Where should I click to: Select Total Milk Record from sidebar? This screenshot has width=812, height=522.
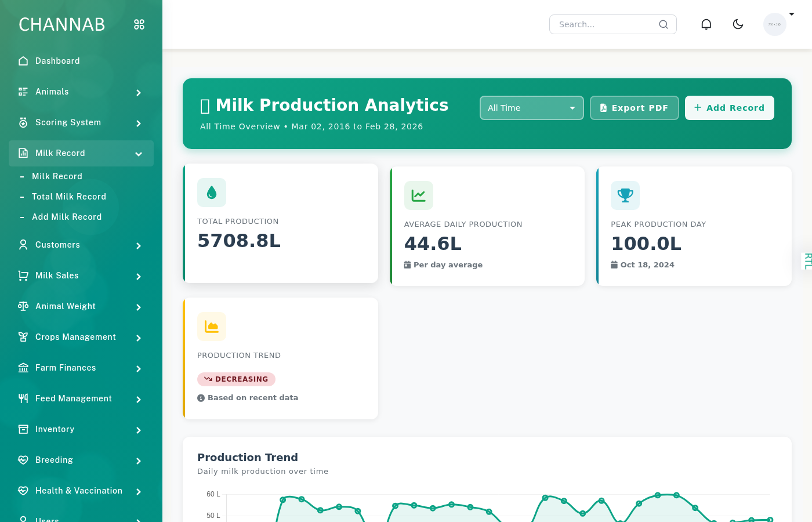(x=68, y=197)
